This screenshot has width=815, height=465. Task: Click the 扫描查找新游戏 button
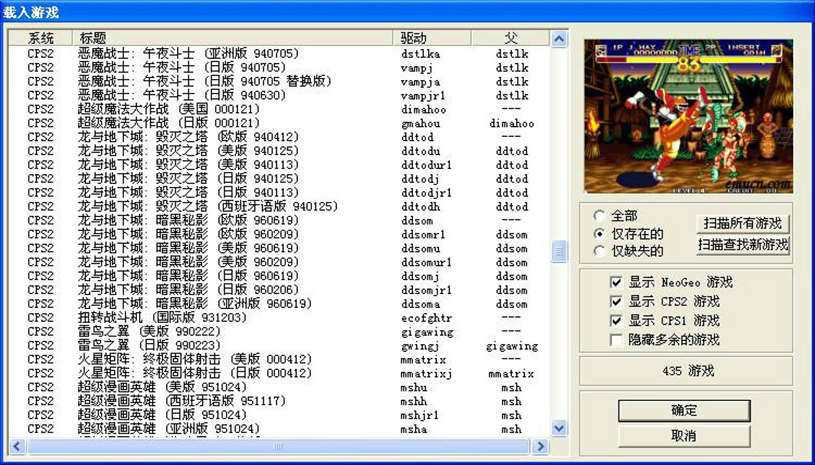743,244
